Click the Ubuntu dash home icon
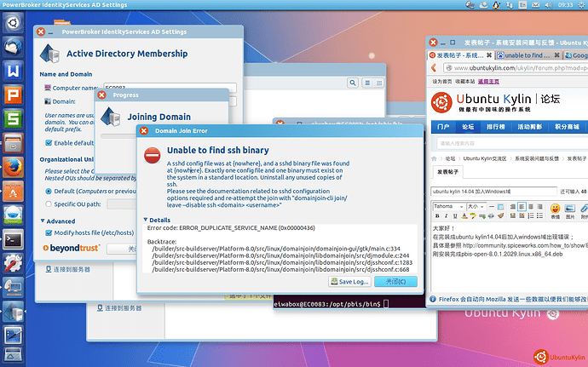The image size is (588, 367). (14, 22)
